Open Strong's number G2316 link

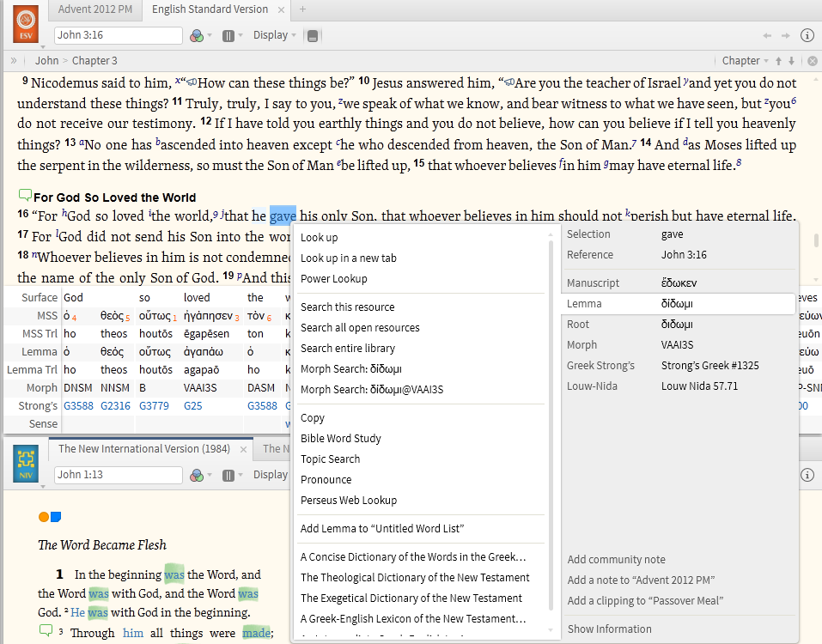[115, 405]
